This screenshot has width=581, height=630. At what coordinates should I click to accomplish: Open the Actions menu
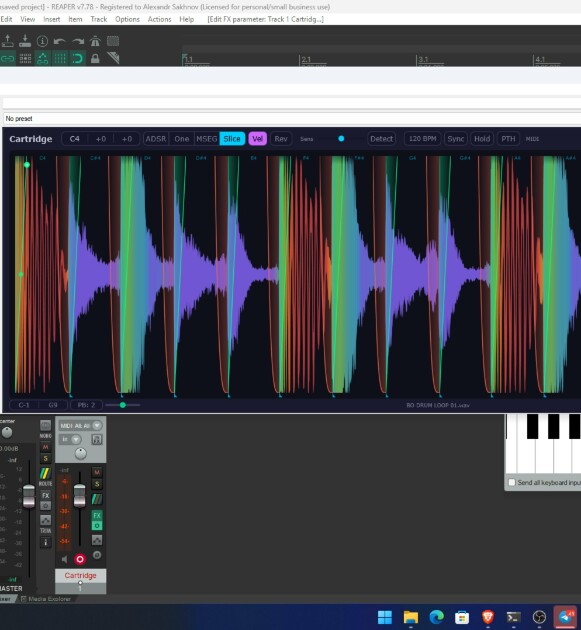pos(160,19)
